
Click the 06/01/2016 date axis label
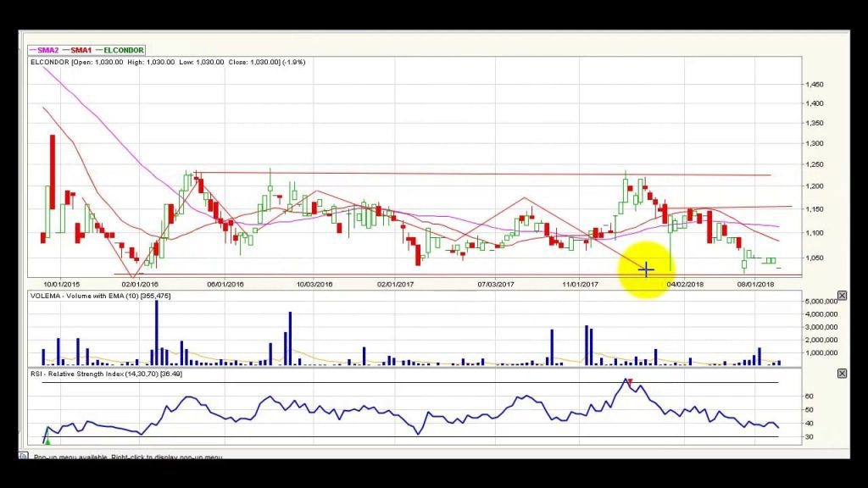click(x=225, y=285)
